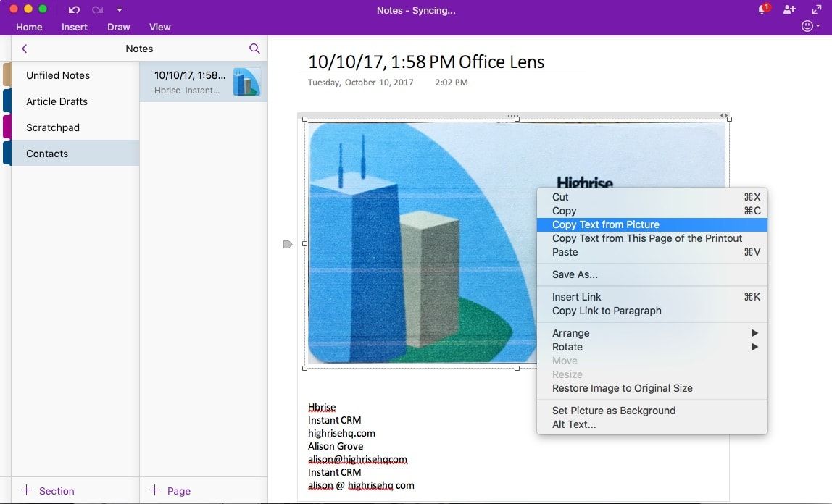Open the Quick Access toolbar customize dropdown
The height and width of the screenshot is (504, 832).
(120, 9)
